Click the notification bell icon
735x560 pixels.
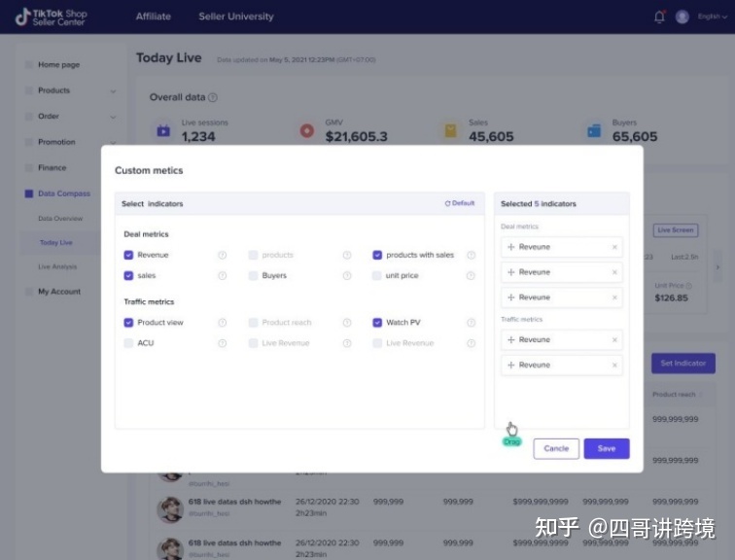click(x=660, y=17)
